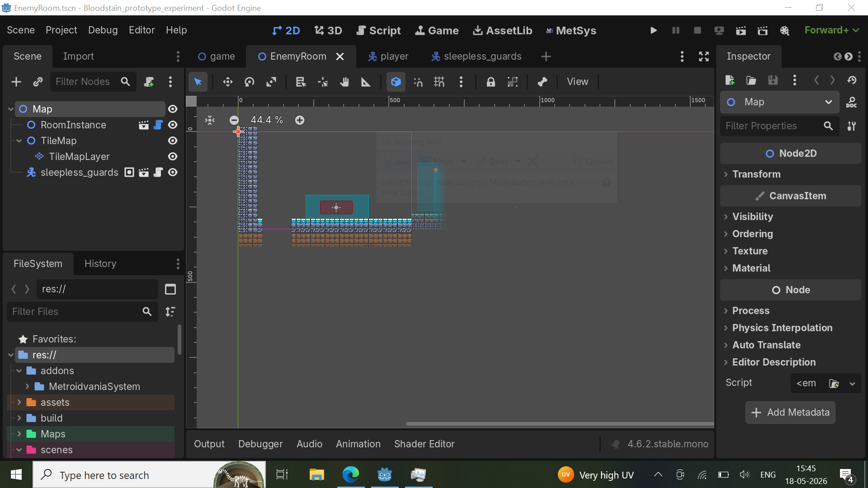868x488 pixels.
Task: Open the Inspector object history icon
Action: [852, 80]
